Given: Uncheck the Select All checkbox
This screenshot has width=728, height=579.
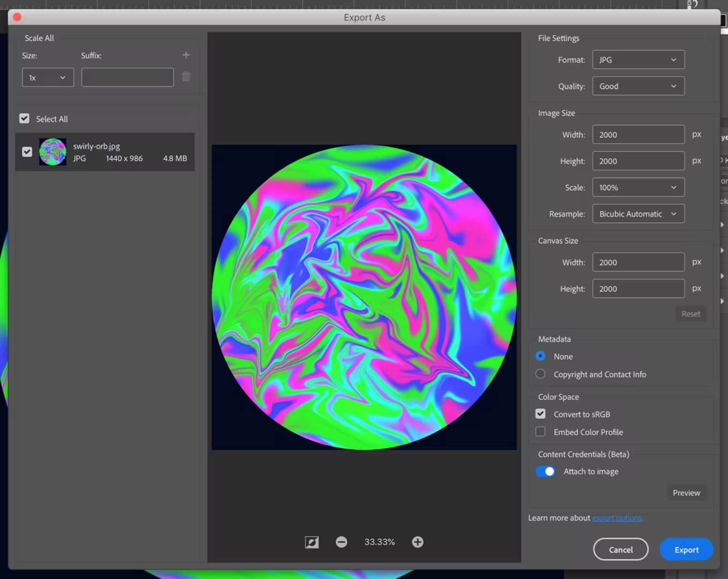Looking at the screenshot, I should [x=24, y=118].
